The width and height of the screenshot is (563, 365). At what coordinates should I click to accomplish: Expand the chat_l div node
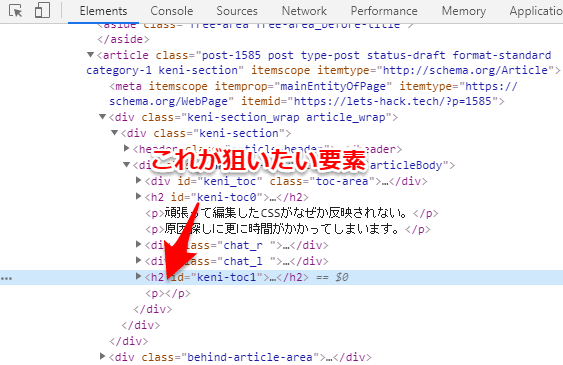click(x=139, y=260)
